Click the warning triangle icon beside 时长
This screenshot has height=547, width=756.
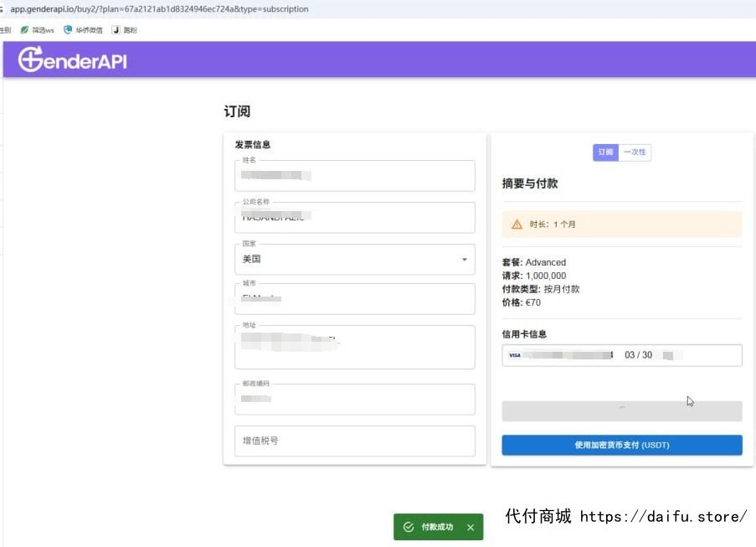click(x=517, y=224)
